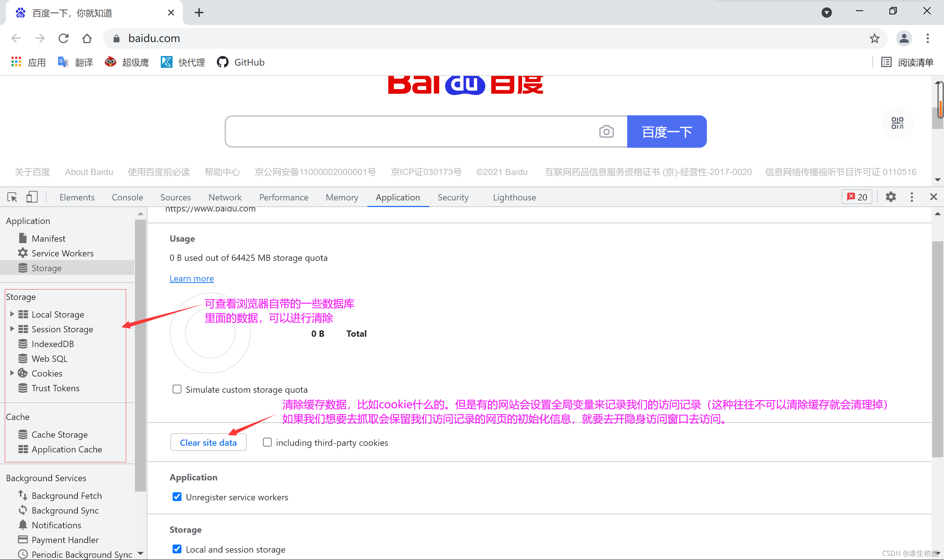Click the camera image search icon

(x=607, y=131)
